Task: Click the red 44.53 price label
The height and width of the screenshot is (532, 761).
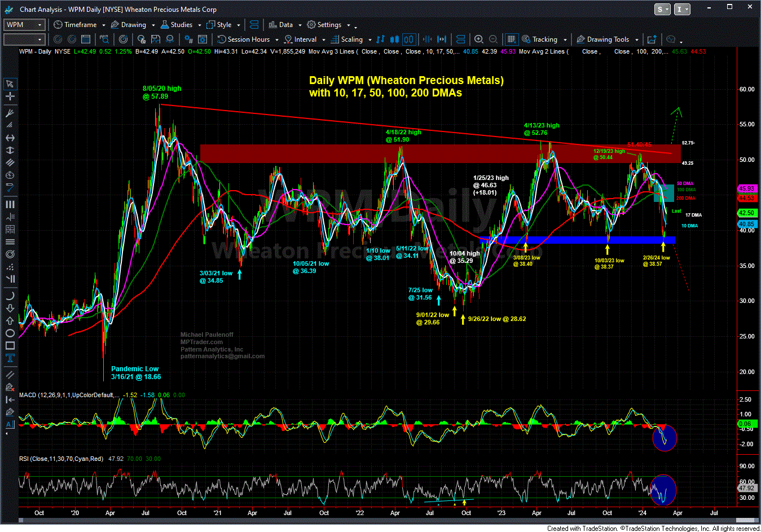Action: click(x=746, y=198)
